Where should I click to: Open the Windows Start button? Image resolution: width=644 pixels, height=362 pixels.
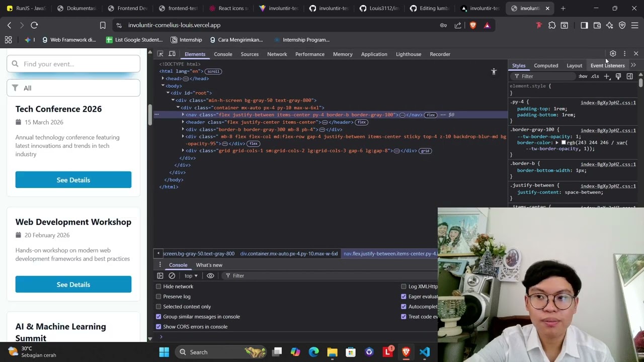pyautogui.click(x=164, y=352)
